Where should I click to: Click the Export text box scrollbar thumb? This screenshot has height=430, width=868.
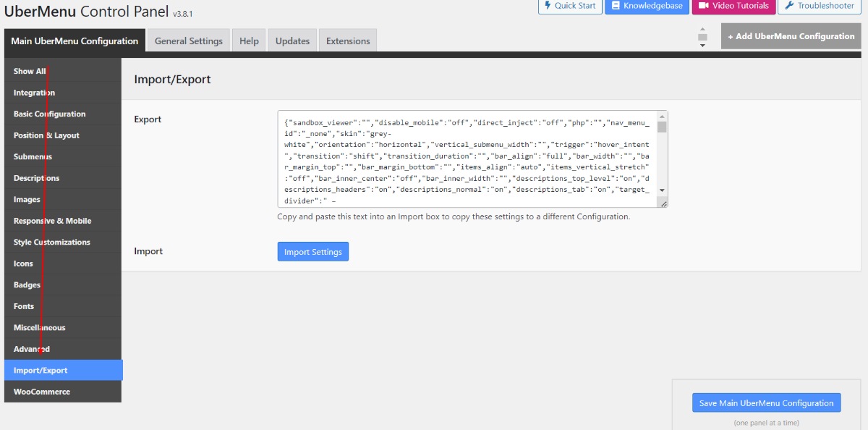click(662, 127)
